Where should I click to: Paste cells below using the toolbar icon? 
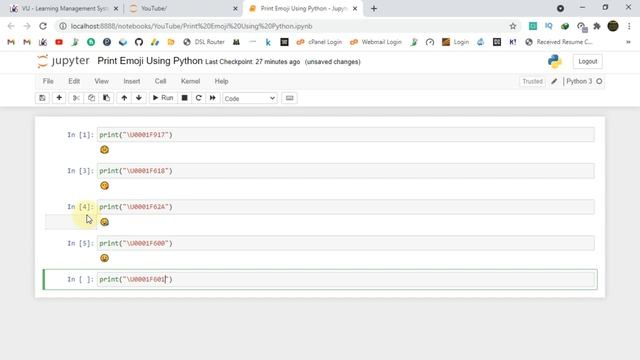(x=107, y=98)
